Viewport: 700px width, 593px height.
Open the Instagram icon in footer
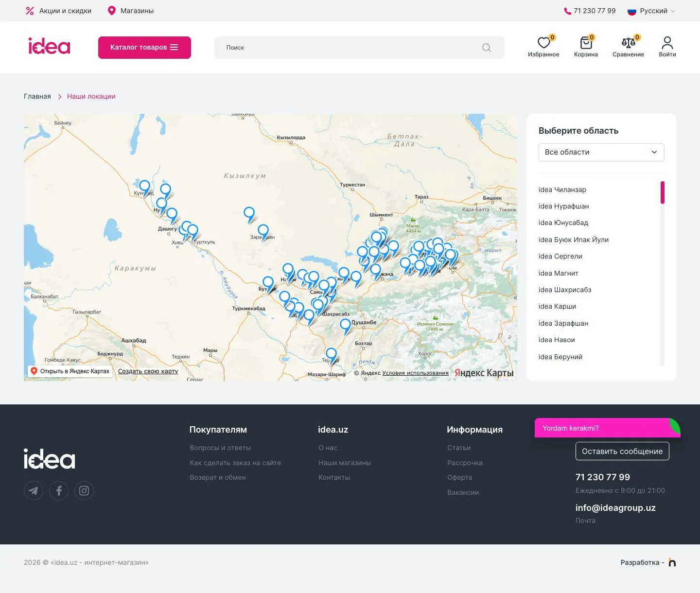(x=84, y=490)
